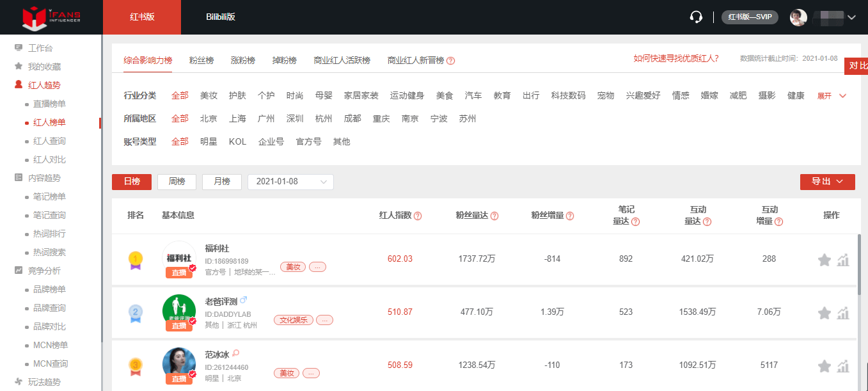Image resolution: width=868 pixels, height=391 pixels.
Task: Open 如何快速寻找优质红人 link
Action: (x=675, y=58)
